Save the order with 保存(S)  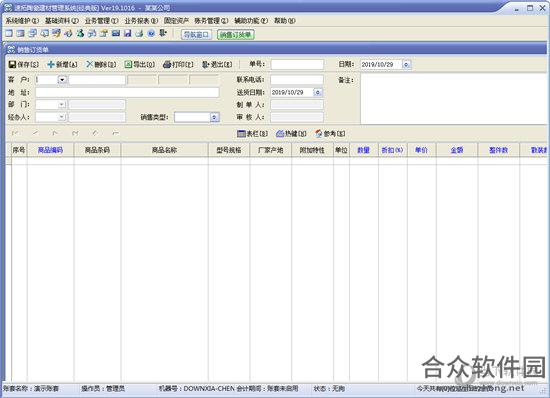pyautogui.click(x=24, y=65)
